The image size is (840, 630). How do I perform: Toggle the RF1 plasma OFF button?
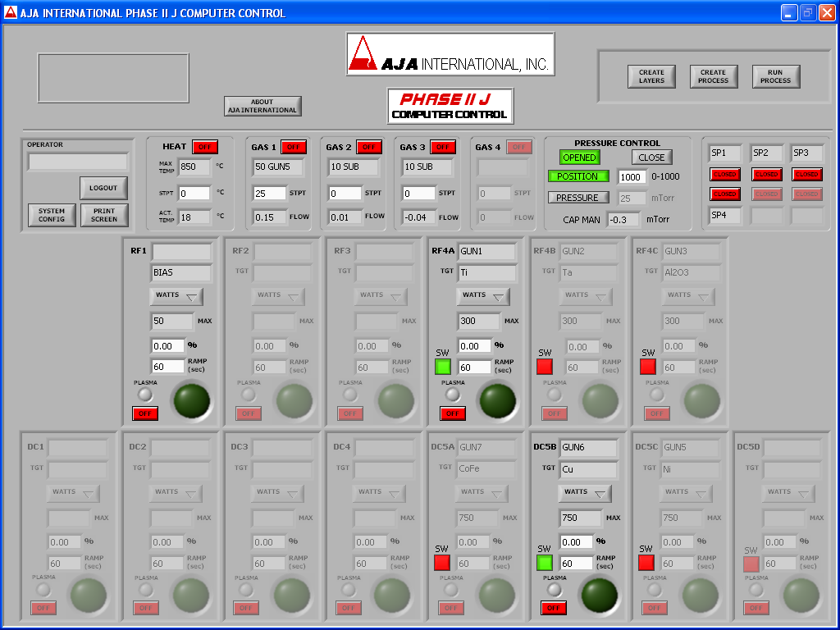coord(145,413)
